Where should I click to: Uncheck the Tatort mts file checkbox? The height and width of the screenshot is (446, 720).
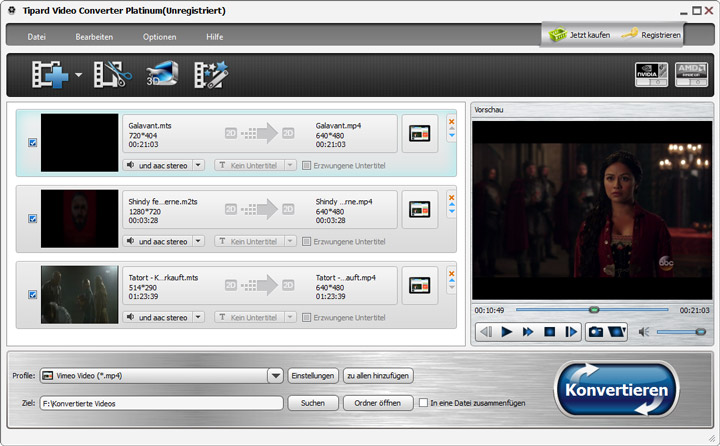coord(33,294)
